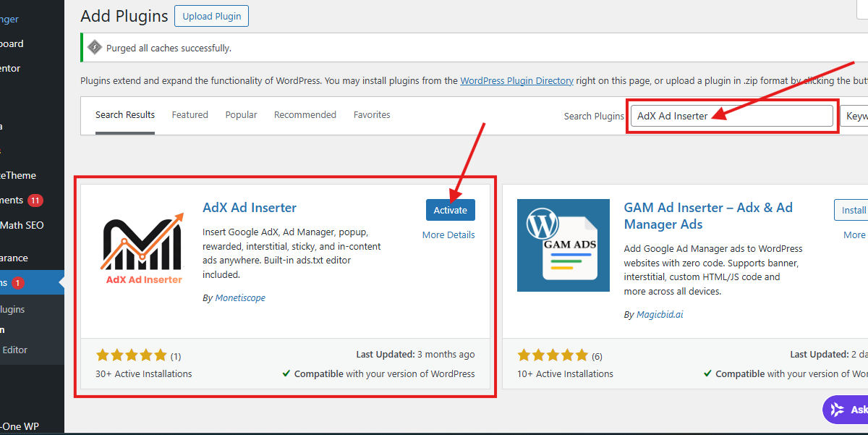Open Rank Math SEO in sidebar menu
Viewport: 868px width, 435px height.
[22, 225]
